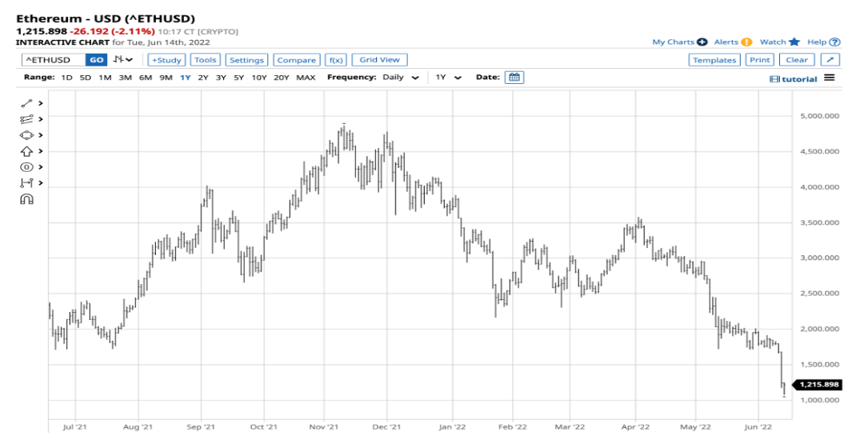868x444 pixels.
Task: Click the Compare button
Action: 296,60
